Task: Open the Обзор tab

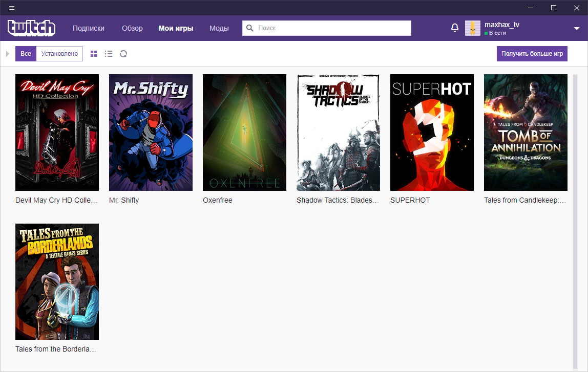Action: tap(132, 28)
